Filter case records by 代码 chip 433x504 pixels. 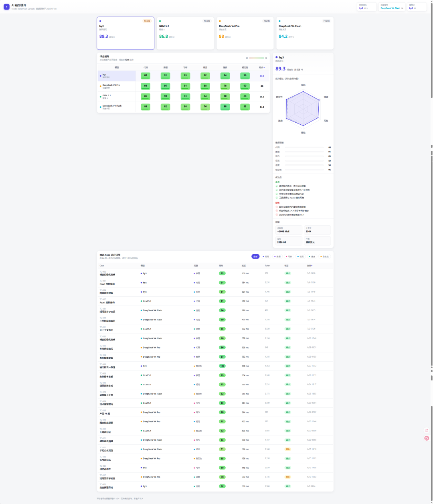coord(266,256)
